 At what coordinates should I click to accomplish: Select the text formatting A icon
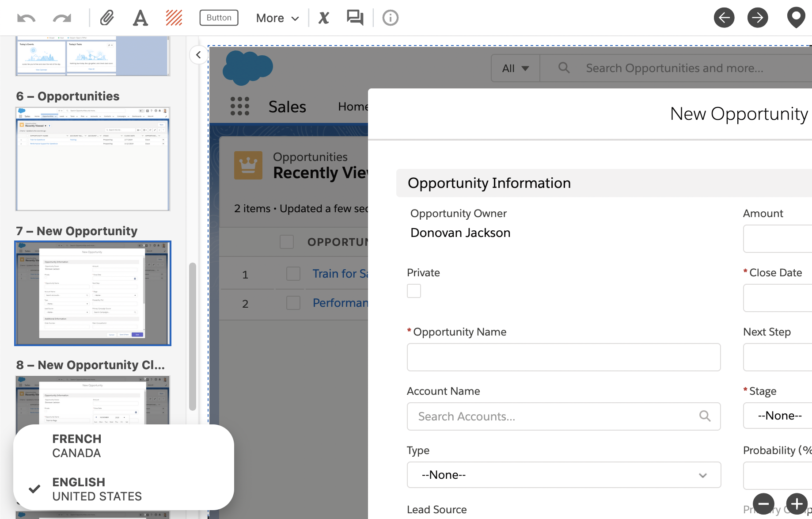point(140,18)
